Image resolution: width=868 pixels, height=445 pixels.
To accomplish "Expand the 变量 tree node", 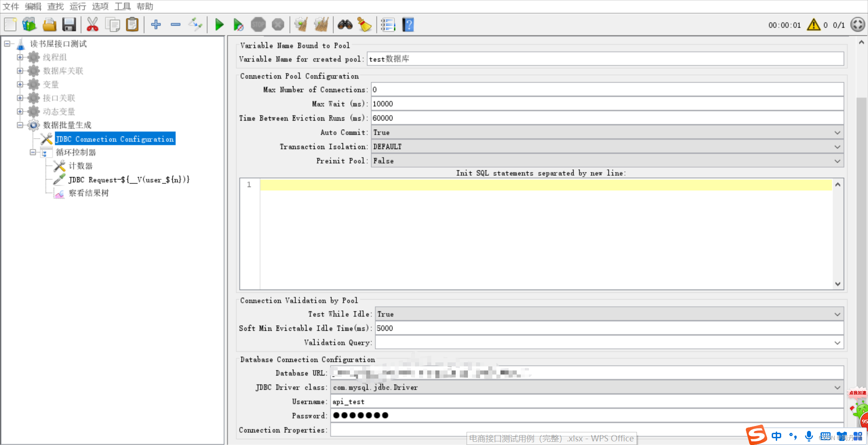I will (20, 84).
